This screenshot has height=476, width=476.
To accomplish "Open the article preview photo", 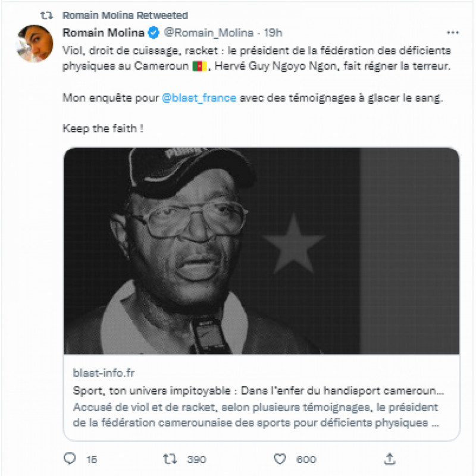I will [x=261, y=250].
